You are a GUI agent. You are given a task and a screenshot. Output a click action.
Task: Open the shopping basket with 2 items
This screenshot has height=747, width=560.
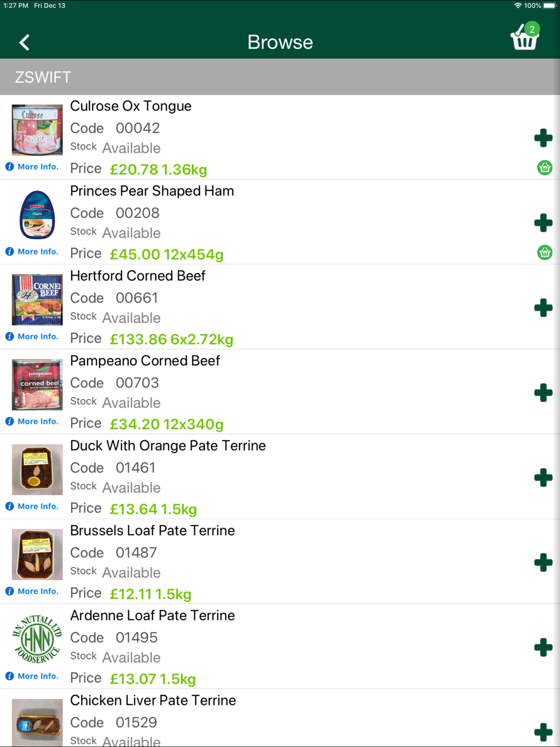[x=525, y=37]
